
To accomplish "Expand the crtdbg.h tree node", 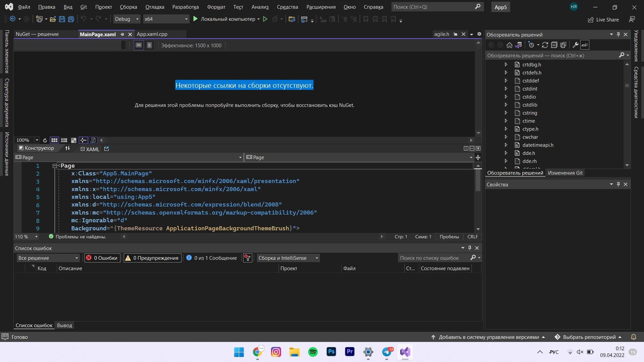I will pyautogui.click(x=506, y=64).
